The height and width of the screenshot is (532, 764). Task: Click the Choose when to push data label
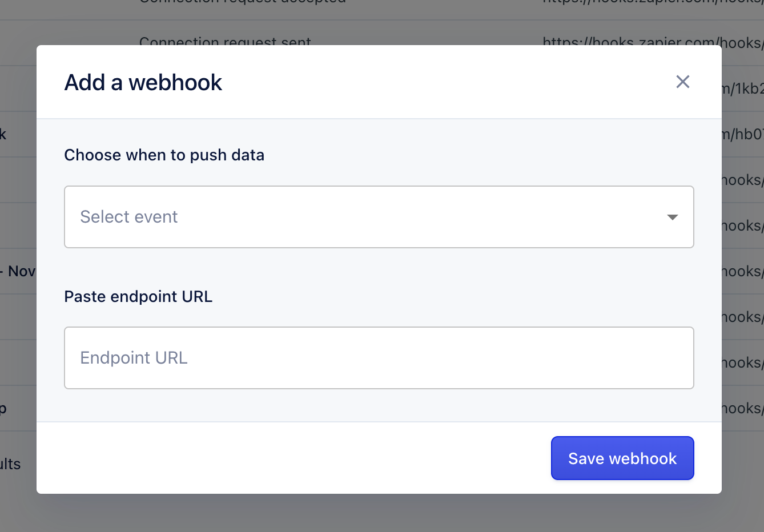pos(164,155)
